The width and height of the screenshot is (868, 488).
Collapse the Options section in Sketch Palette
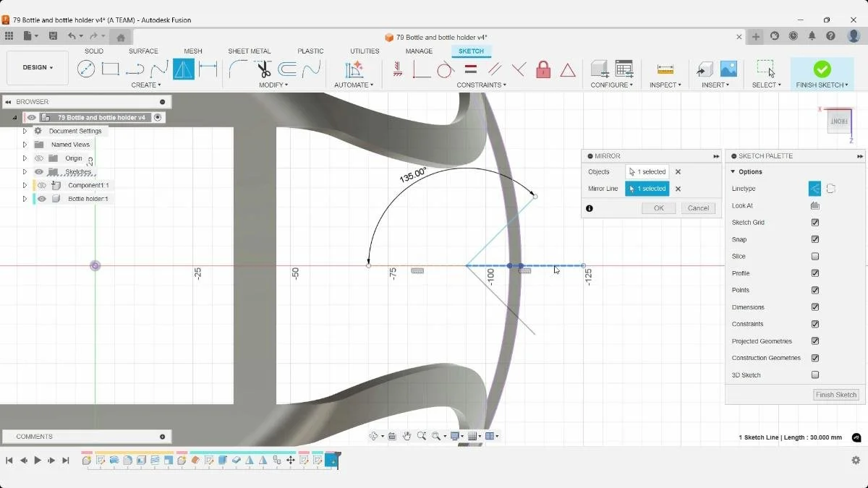[x=733, y=172]
